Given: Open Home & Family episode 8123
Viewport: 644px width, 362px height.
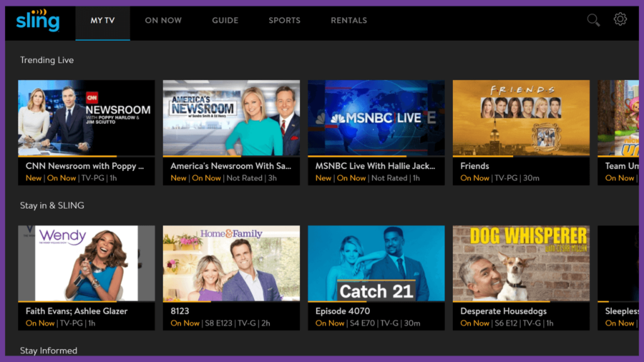Looking at the screenshot, I should point(231,263).
